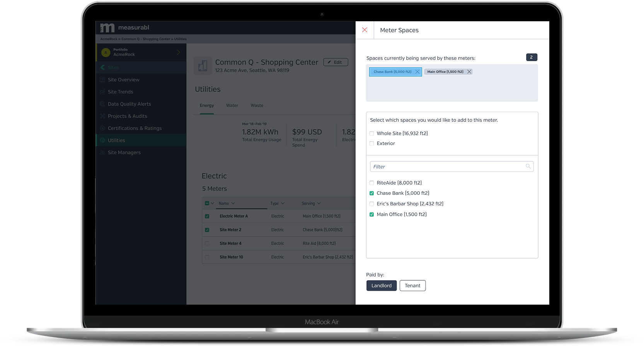The height and width of the screenshot is (346, 644).
Task: Select Tenant as payer
Action: click(x=412, y=286)
